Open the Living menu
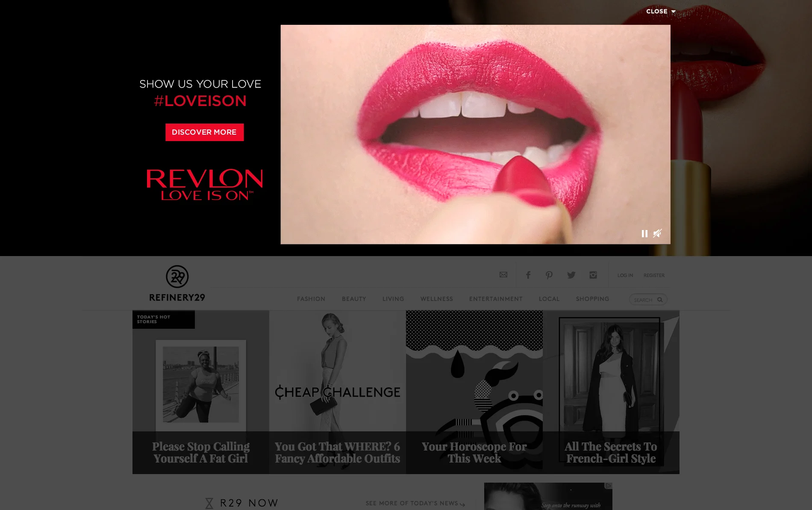Viewport: 812px width, 510px height. click(x=393, y=299)
